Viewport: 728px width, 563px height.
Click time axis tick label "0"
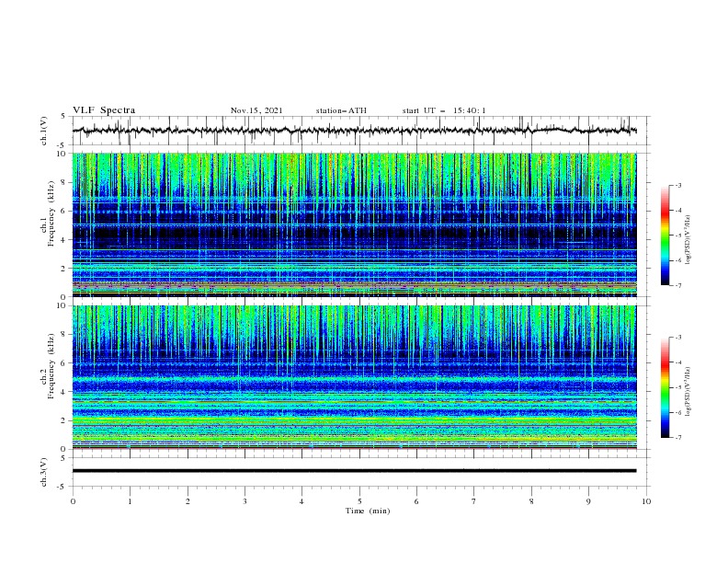73,501
